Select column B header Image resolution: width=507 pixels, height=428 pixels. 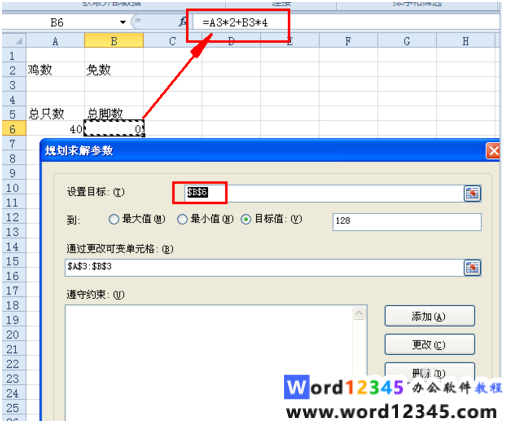(114, 41)
